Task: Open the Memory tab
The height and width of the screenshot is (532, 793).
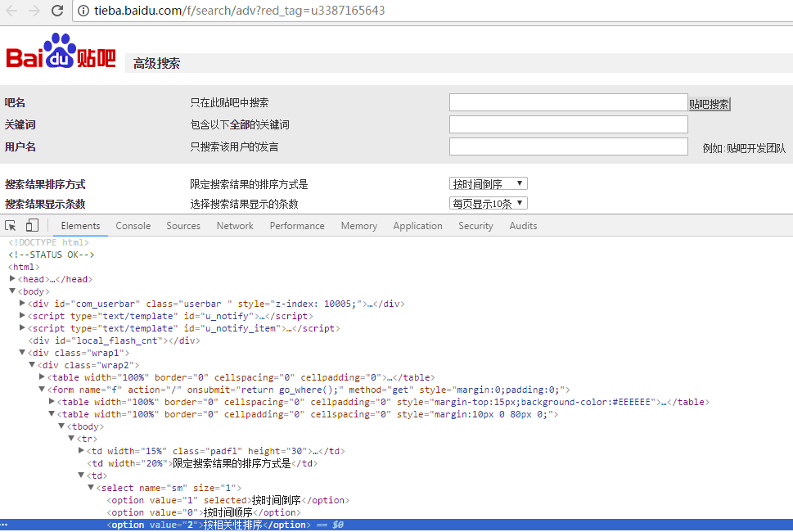Action: (x=358, y=226)
